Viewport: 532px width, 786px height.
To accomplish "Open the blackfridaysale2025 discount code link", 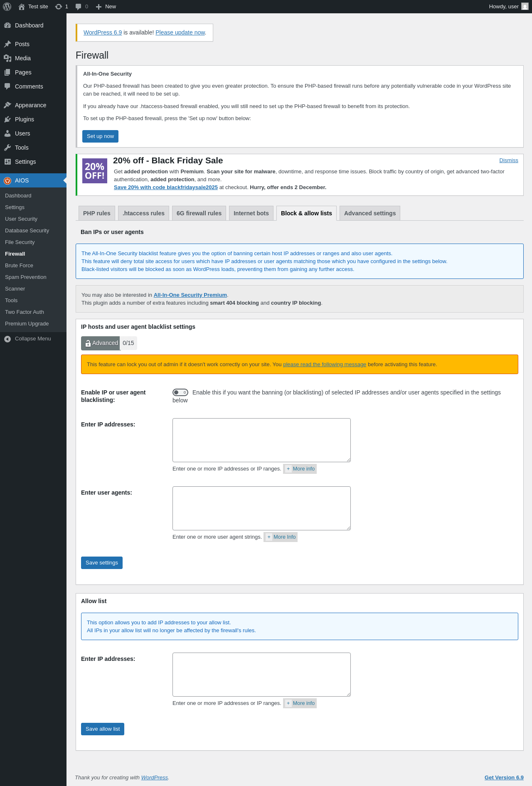I will point(166,187).
